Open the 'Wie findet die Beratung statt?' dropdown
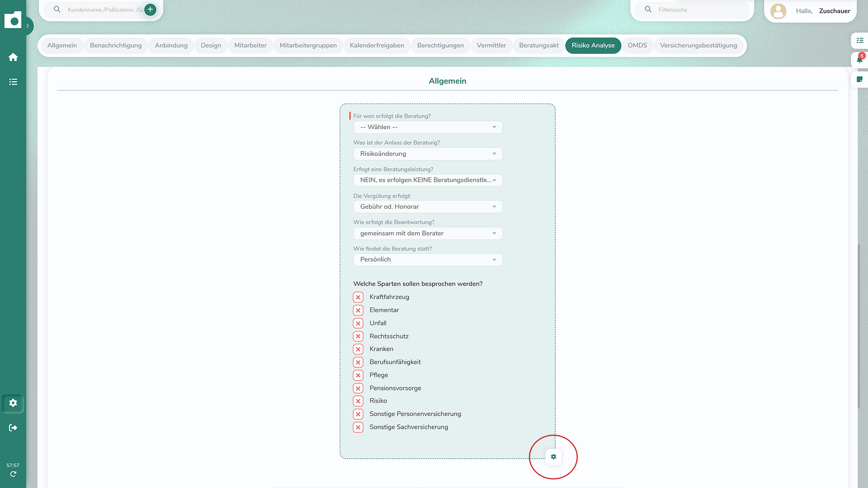 tap(428, 259)
